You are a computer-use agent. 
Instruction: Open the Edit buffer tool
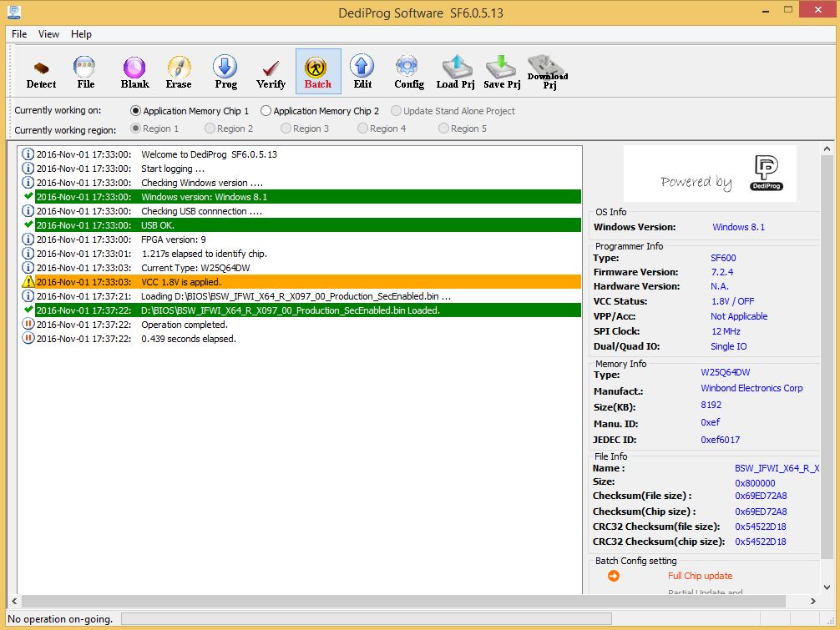(x=362, y=72)
